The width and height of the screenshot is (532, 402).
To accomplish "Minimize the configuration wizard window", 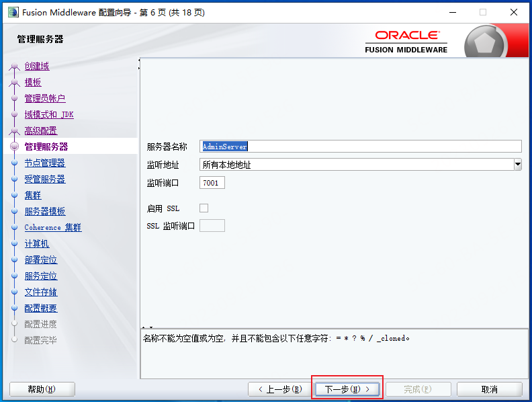I will pyautogui.click(x=453, y=13).
